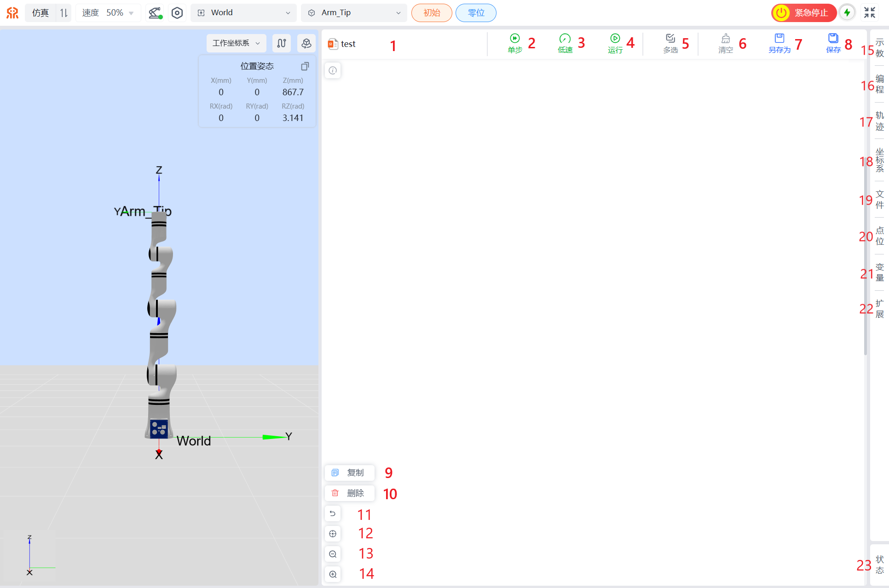Screen dimensions: 889x588
Task: Click the single-step (单步) run icon
Action: tap(515, 39)
